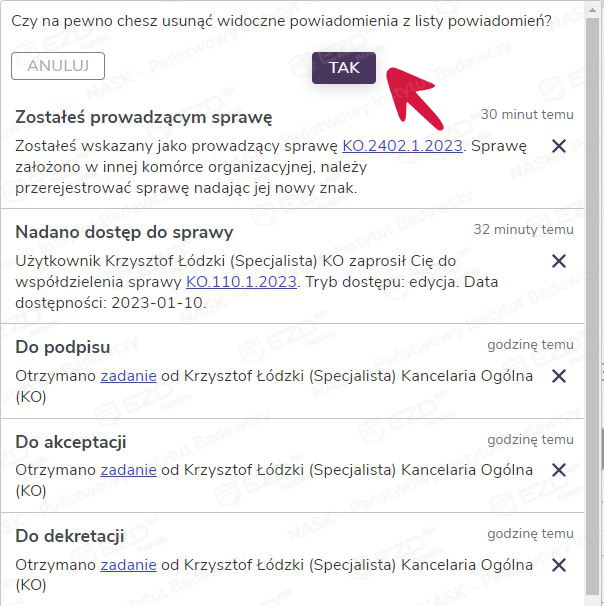Dismiss the 'Zostałeś prowadzącym sprawę' notification

point(559,146)
